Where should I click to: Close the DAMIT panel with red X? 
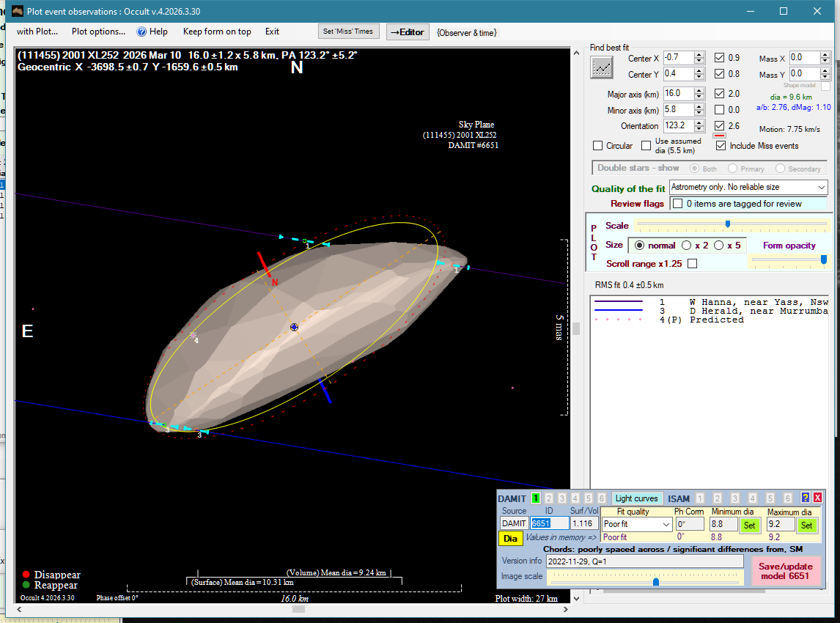817,498
